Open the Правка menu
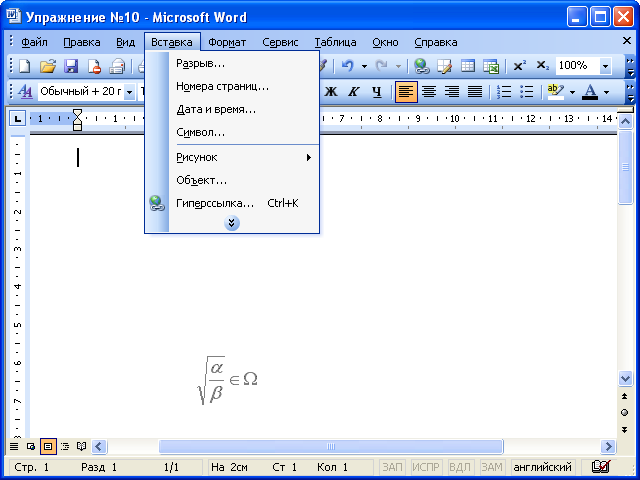Viewport: 640px width, 480px height. tap(82, 42)
